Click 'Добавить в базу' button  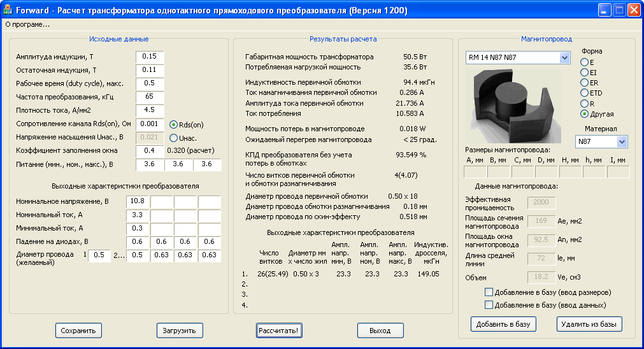(503, 324)
